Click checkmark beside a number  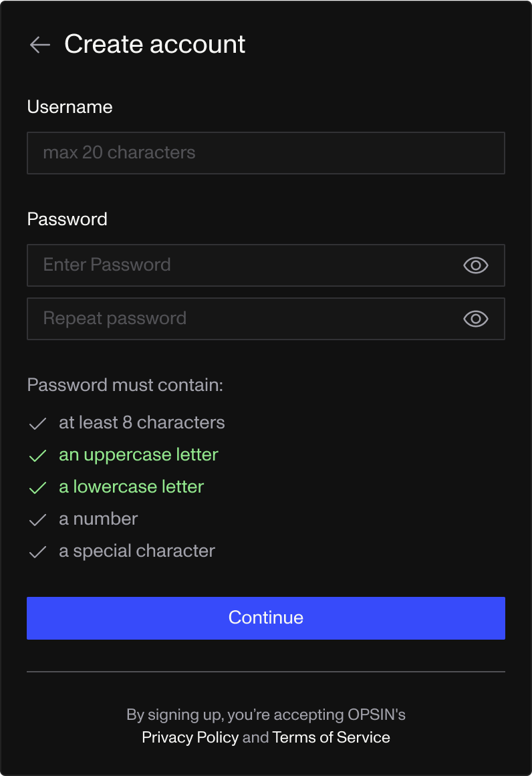point(38,519)
